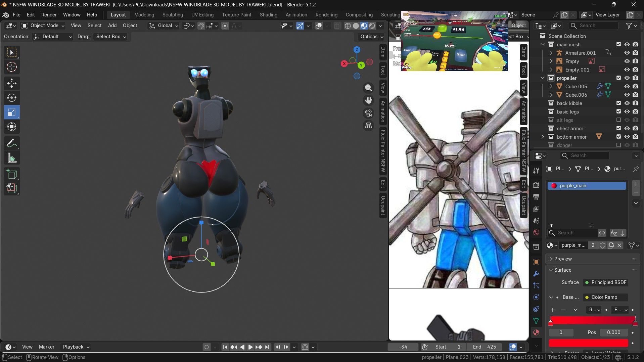Choose the Annotate pencil tool
The image size is (644, 362).
coord(12,143)
